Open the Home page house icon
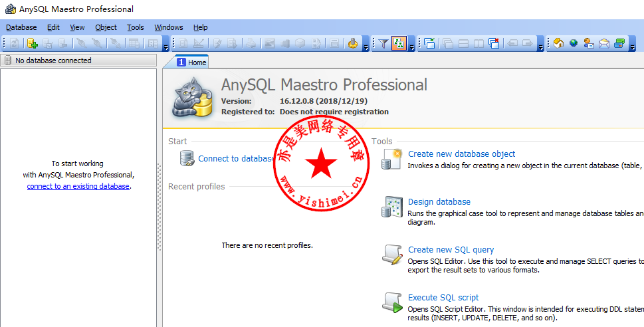Viewport: 644px width, 327px height. coord(558,43)
